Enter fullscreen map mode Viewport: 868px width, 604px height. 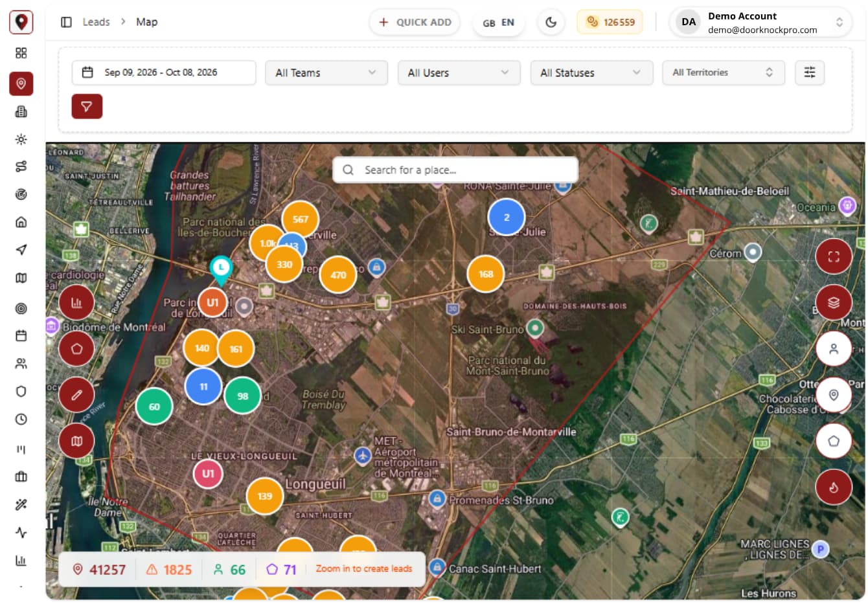click(834, 256)
